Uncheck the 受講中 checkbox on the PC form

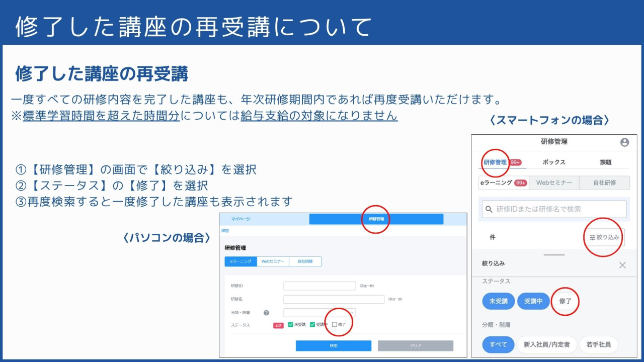(312, 325)
